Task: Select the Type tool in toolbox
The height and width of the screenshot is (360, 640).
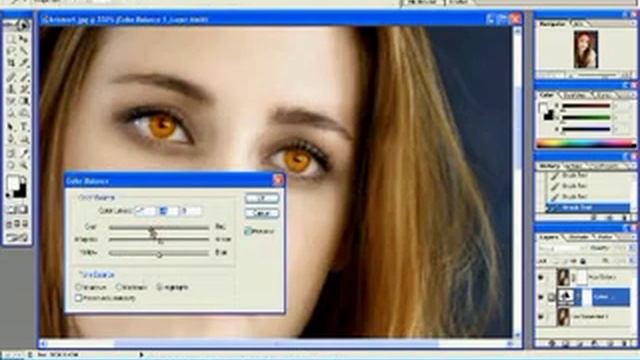Action: pos(24,127)
